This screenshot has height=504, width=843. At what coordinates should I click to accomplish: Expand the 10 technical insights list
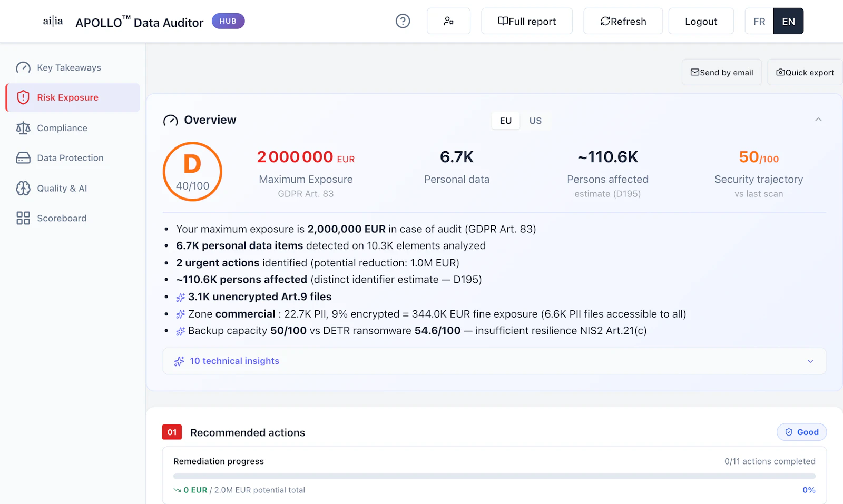[x=234, y=361]
